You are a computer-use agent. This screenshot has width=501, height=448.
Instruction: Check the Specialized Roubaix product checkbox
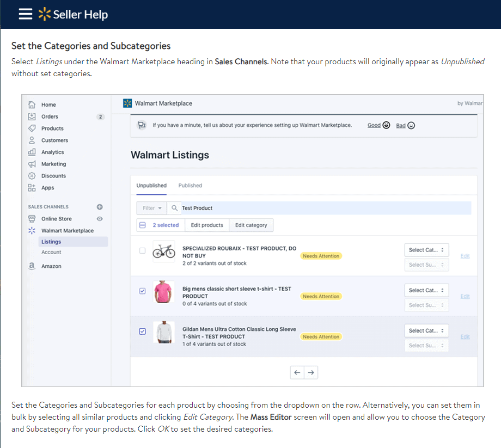(x=143, y=250)
